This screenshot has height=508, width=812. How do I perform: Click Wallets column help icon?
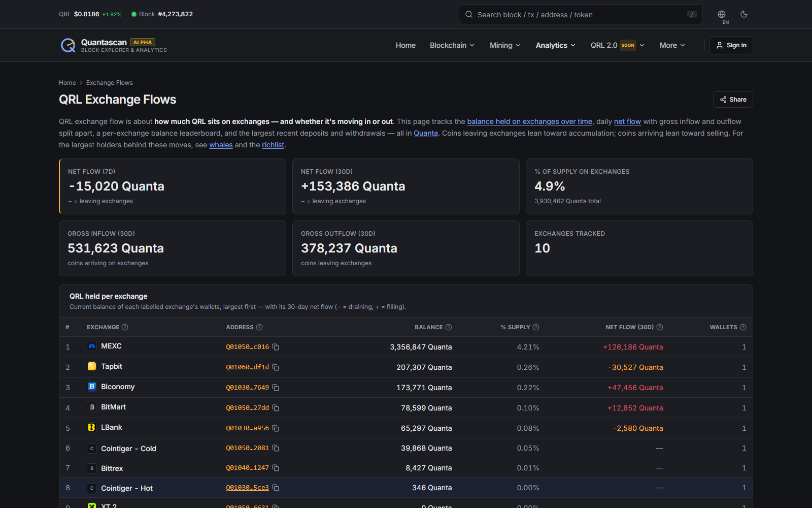tap(743, 327)
